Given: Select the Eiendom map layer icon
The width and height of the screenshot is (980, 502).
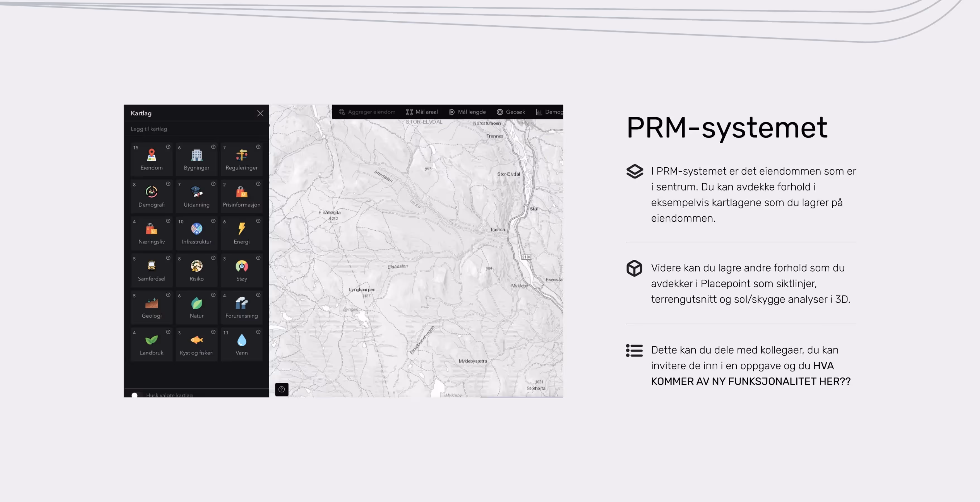Looking at the screenshot, I should (x=152, y=155).
